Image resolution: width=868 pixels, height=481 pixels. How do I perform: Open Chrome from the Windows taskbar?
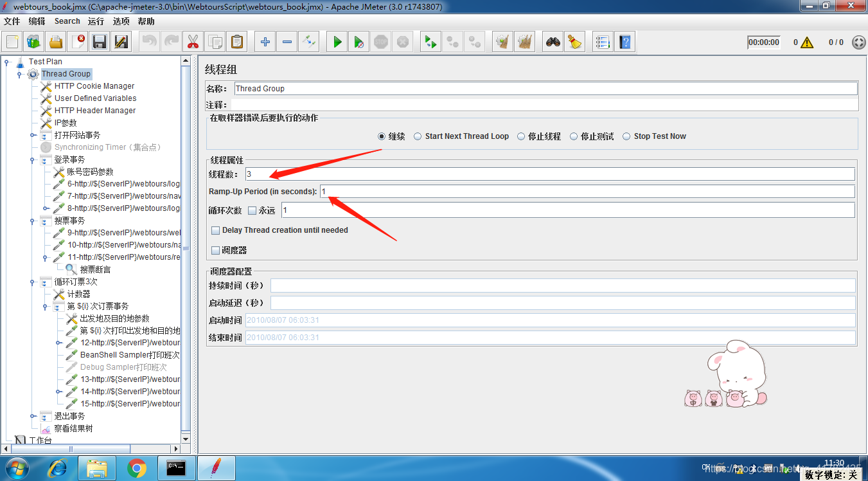tap(137, 468)
